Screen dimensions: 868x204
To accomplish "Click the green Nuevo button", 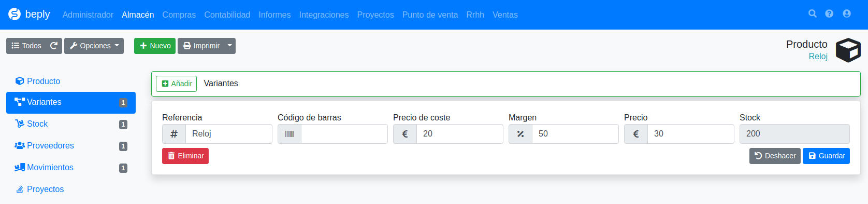I will coord(155,46).
